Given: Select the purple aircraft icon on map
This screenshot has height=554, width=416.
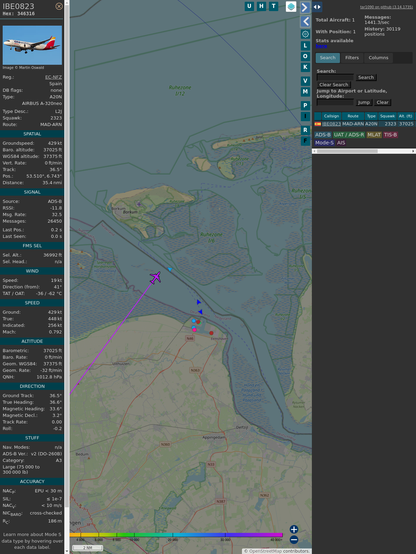Looking at the screenshot, I should point(156,277).
